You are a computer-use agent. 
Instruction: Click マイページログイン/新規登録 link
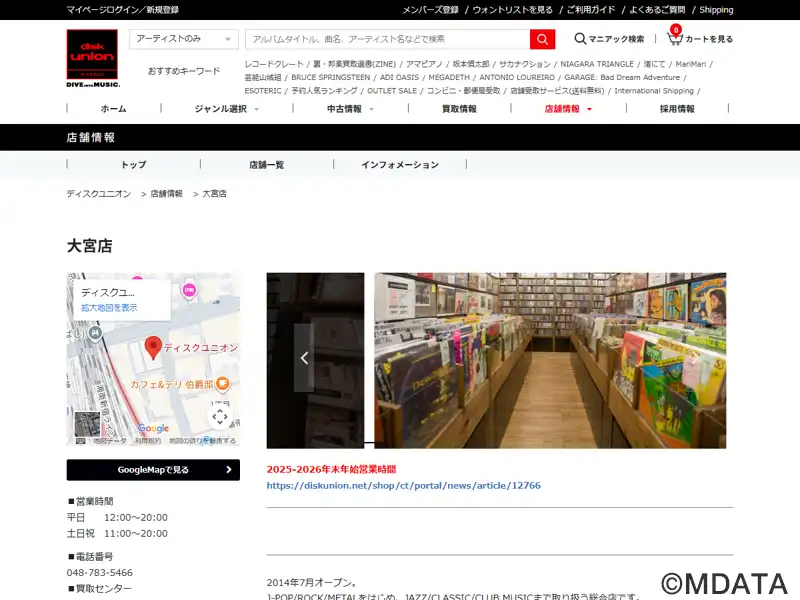122,10
